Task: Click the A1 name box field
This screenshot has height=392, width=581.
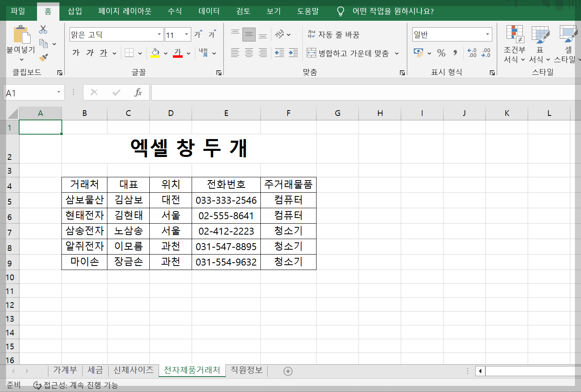Action: (x=28, y=92)
